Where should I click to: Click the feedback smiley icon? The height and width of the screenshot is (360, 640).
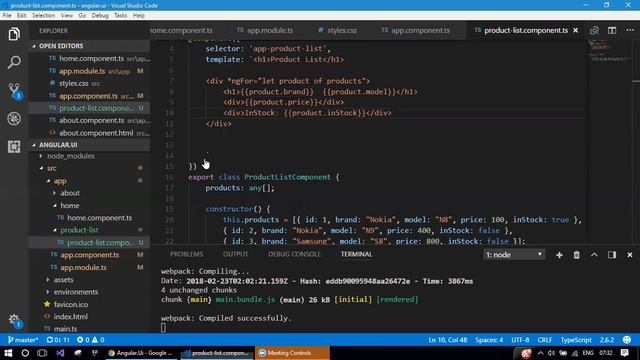[627, 340]
